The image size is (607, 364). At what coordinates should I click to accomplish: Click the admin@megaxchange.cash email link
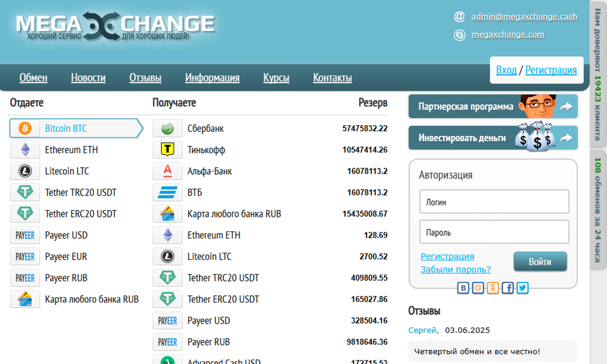[x=524, y=16]
